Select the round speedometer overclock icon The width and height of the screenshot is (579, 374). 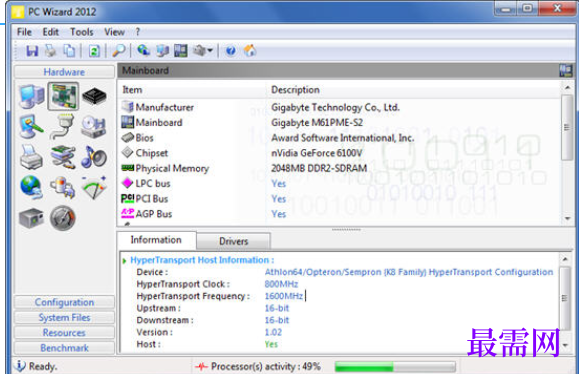63,218
